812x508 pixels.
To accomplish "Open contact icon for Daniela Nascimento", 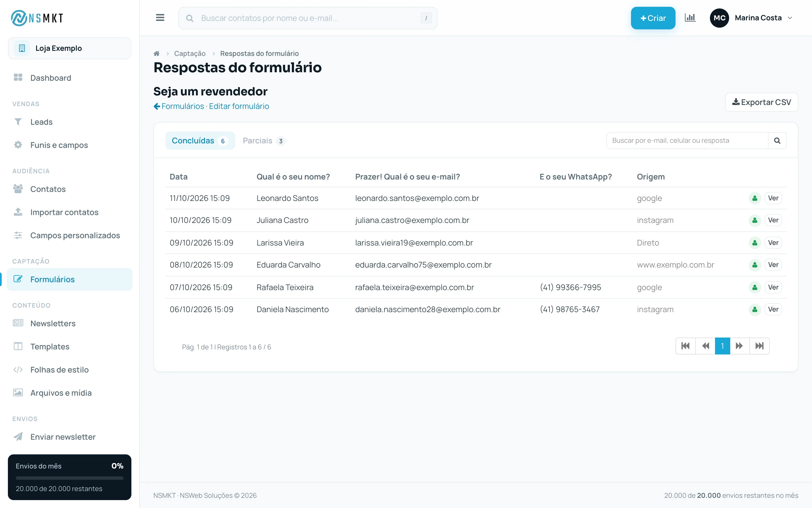I will pyautogui.click(x=754, y=309).
